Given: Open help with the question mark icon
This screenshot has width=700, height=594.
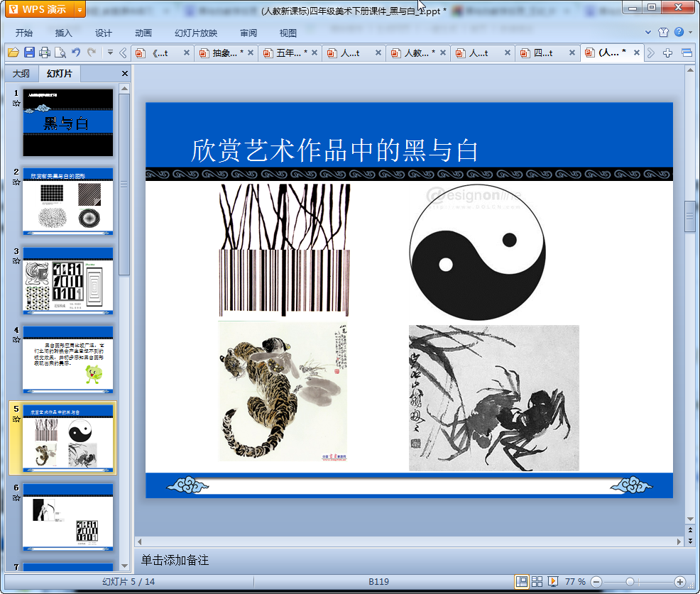Looking at the screenshot, I should (679, 32).
